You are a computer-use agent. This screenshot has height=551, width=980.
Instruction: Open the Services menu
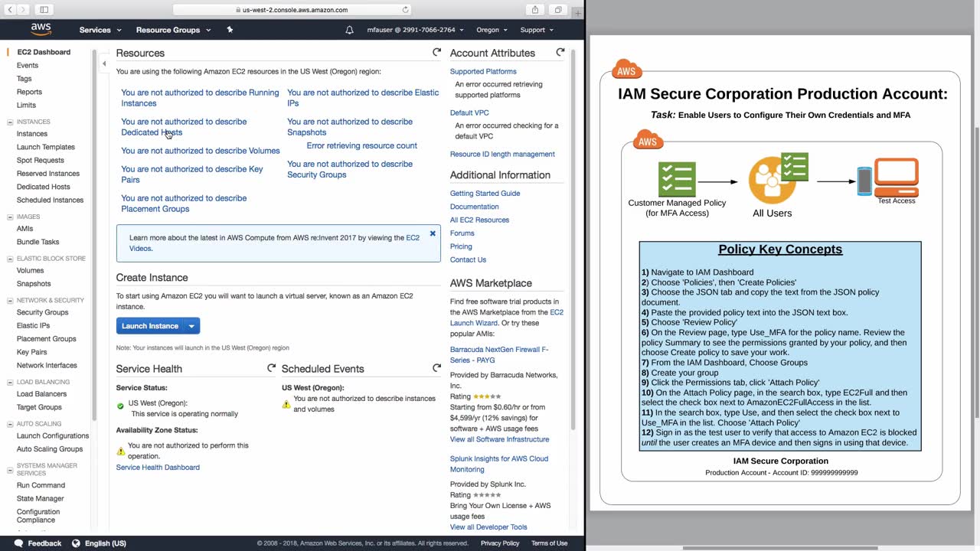[x=100, y=30]
